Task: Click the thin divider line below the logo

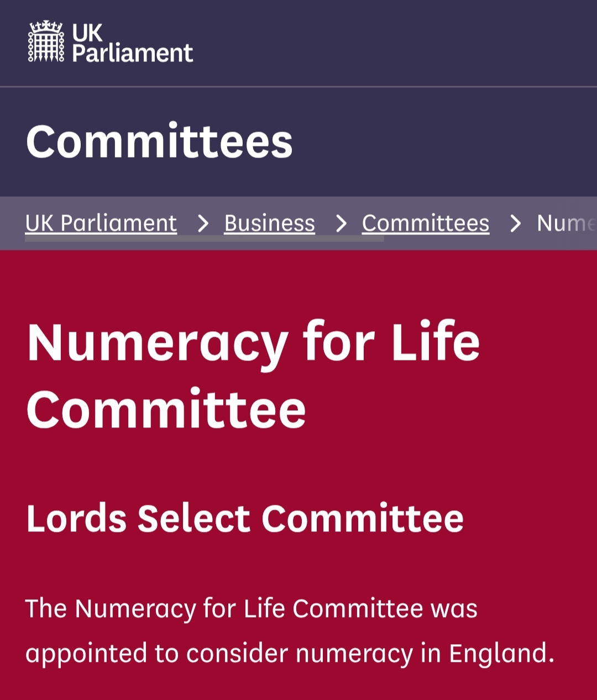Action: (298, 87)
